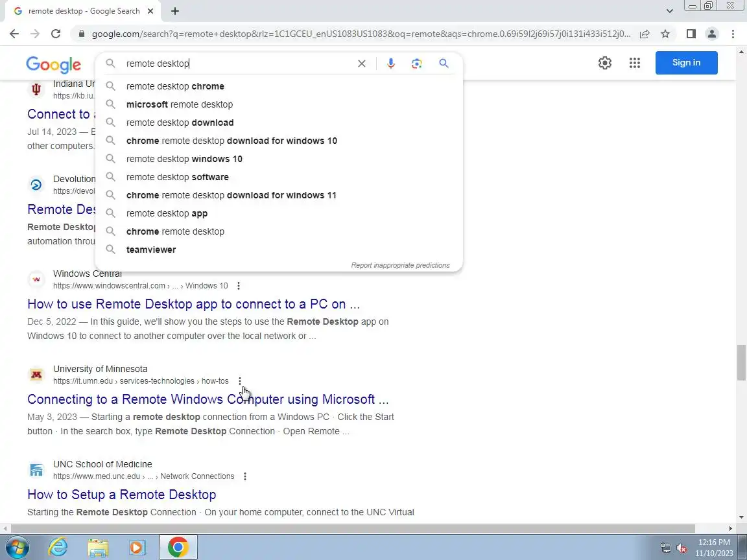Image resolution: width=747 pixels, height=560 pixels.
Task: Select suggestion remote desktop software
Action: 279,177
